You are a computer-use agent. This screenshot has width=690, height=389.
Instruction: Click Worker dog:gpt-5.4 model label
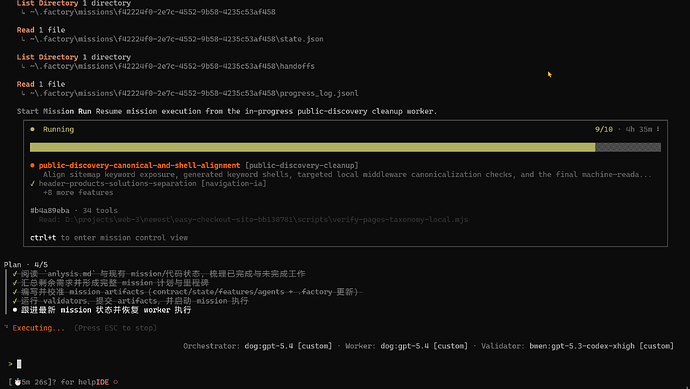406,346
